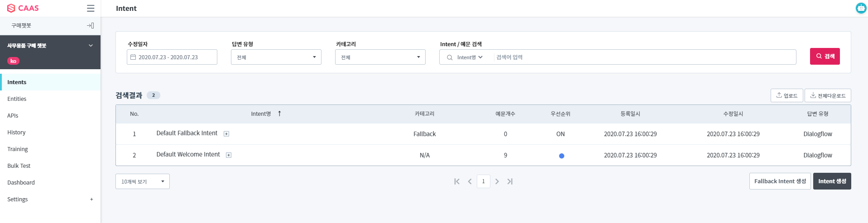Go to the last page icon
868x223 pixels.
click(x=510, y=181)
